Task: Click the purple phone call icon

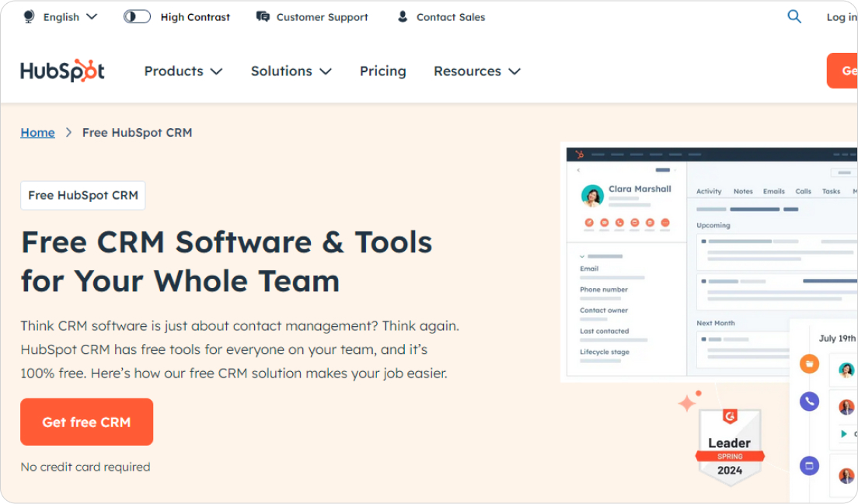Action: [809, 401]
